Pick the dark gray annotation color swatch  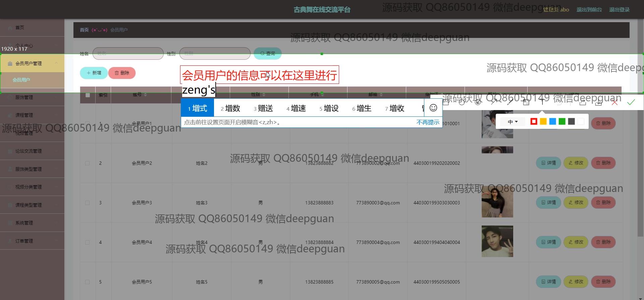coord(572,121)
